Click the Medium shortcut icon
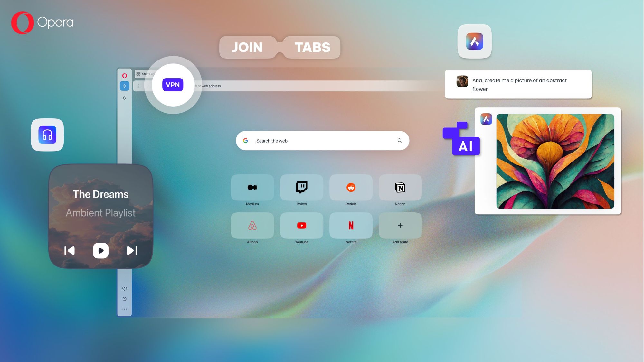The height and width of the screenshot is (362, 644). pyautogui.click(x=252, y=187)
